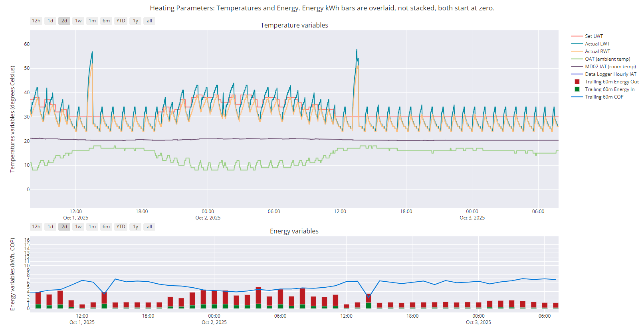
Task: Click the 2d button on energy chart
Action: [x=64, y=227]
